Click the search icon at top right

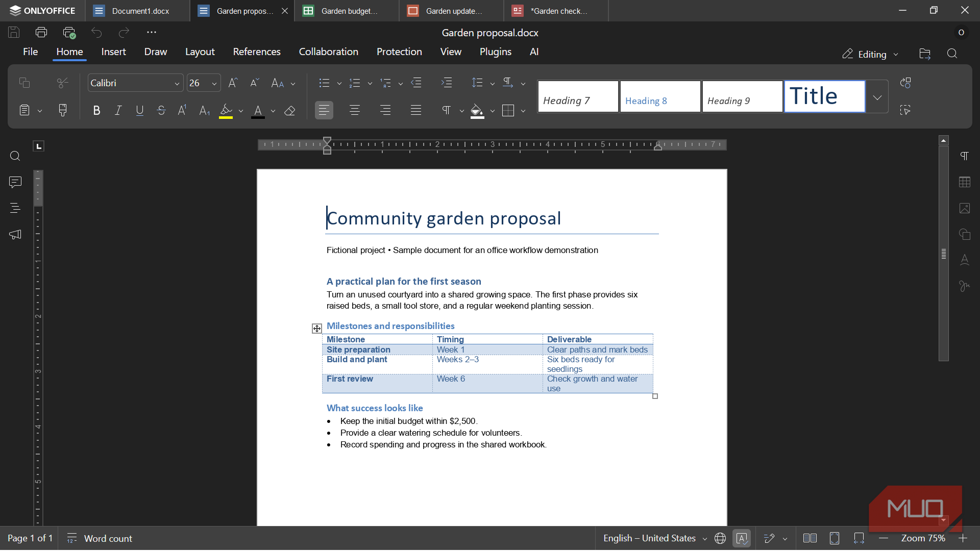(x=952, y=54)
